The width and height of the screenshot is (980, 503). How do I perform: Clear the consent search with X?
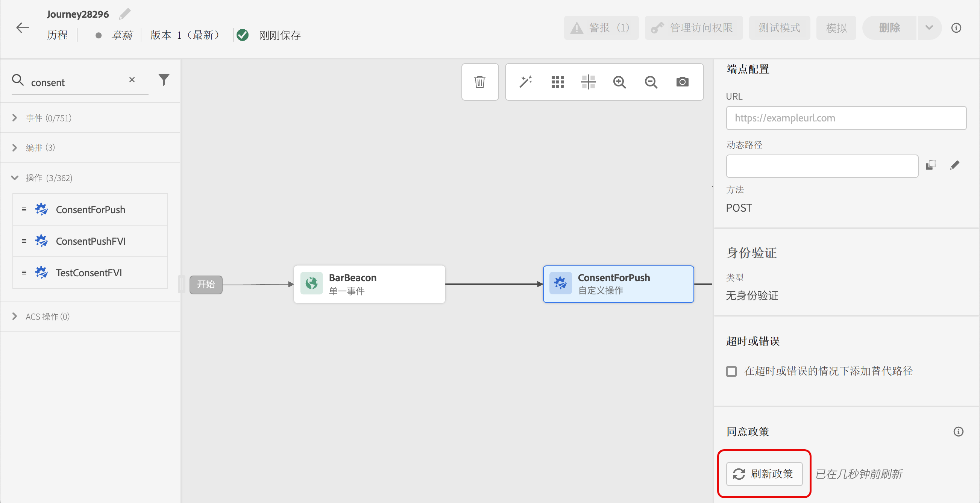click(x=132, y=80)
